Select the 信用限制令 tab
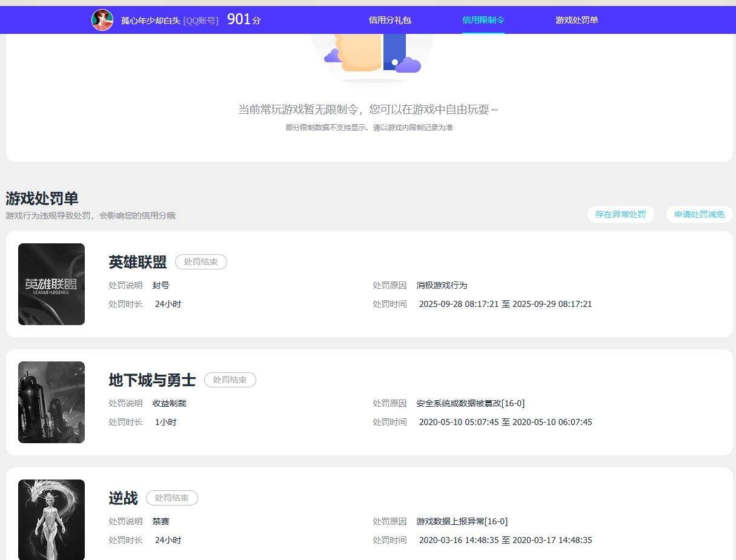Viewport: 736px width, 560px height. pos(483,20)
